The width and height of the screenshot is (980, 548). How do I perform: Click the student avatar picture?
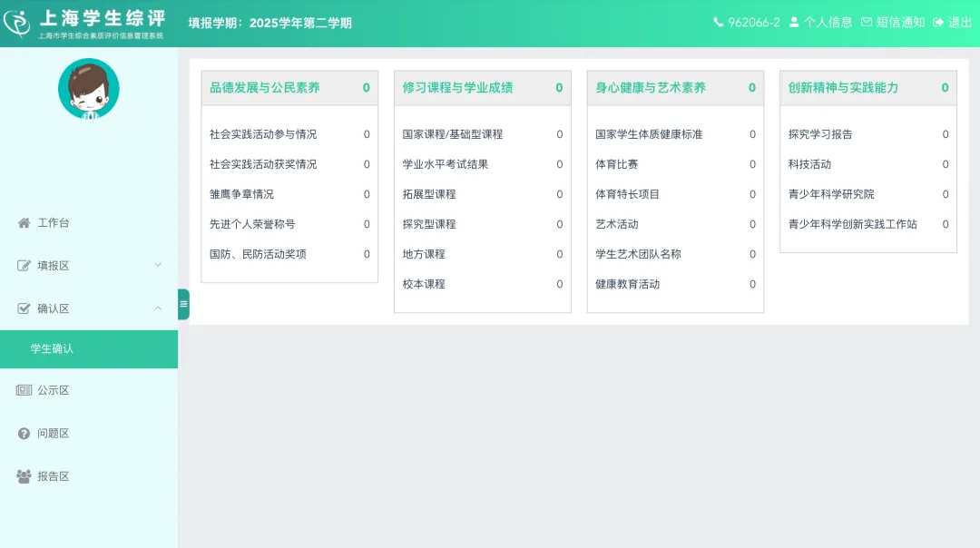coord(89,89)
